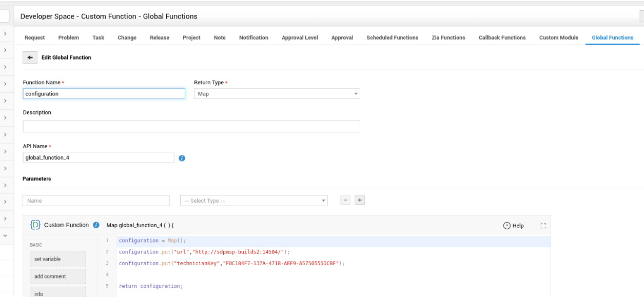Screen dimensions: 644x297
Task: Click the set variable block
Action: point(58,259)
